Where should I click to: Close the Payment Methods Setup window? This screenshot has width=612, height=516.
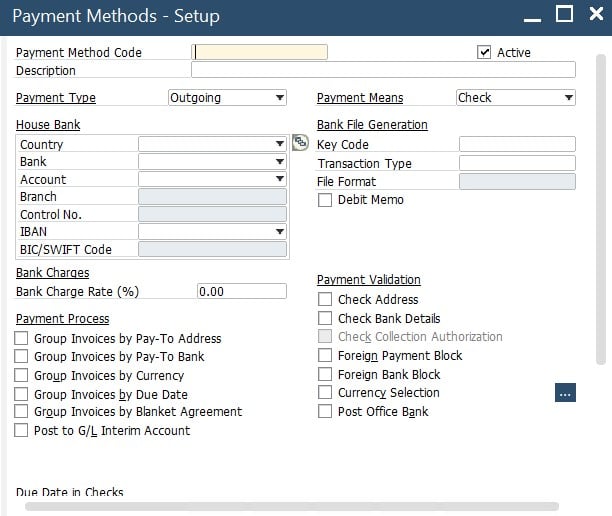[x=594, y=15]
